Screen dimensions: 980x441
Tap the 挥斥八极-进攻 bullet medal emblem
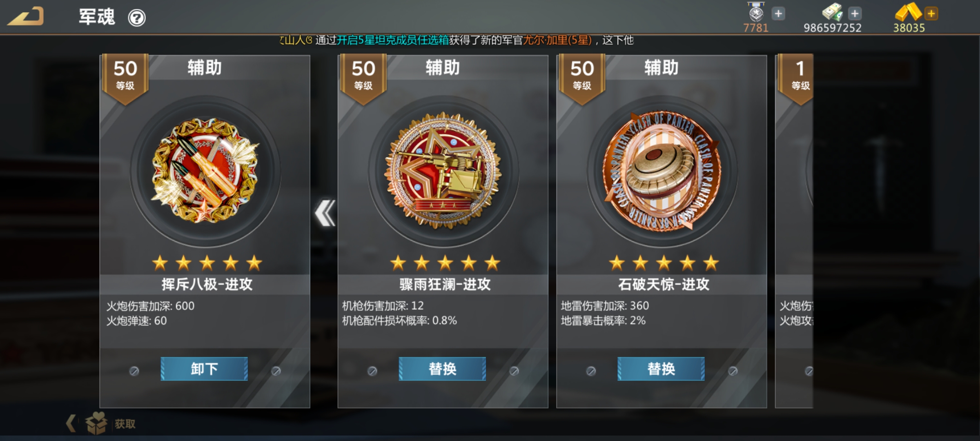(x=205, y=171)
